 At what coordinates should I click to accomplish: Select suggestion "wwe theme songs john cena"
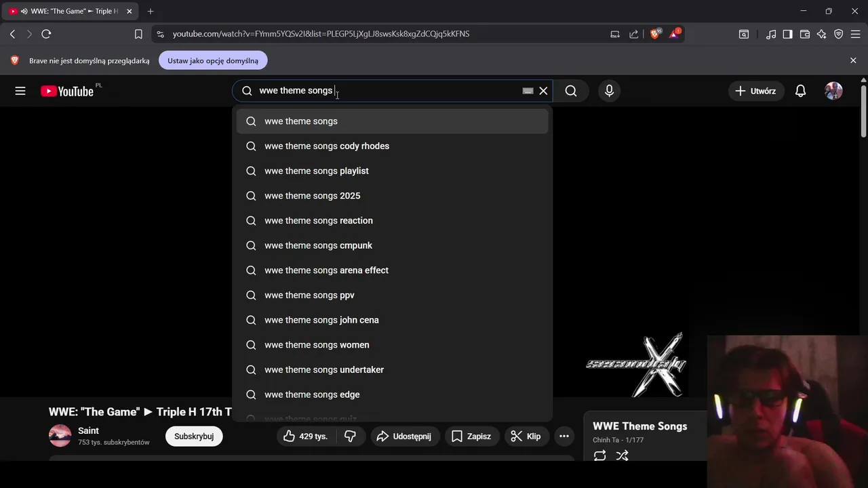[x=392, y=320]
